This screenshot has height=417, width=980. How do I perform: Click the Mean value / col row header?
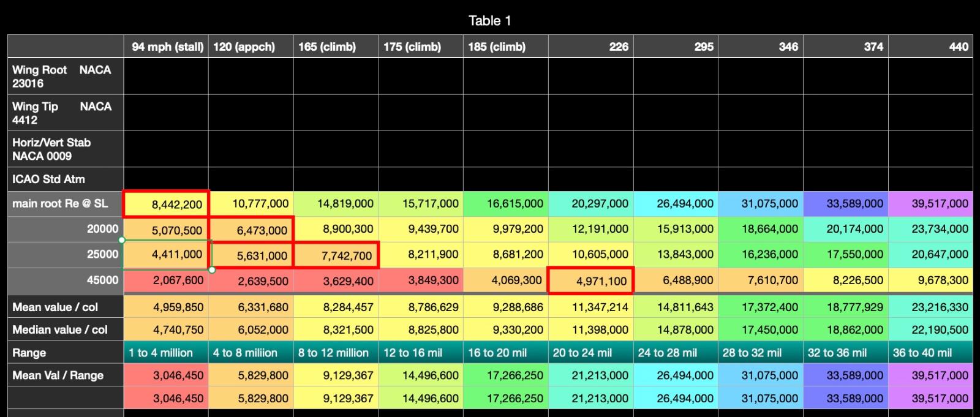(x=66, y=307)
